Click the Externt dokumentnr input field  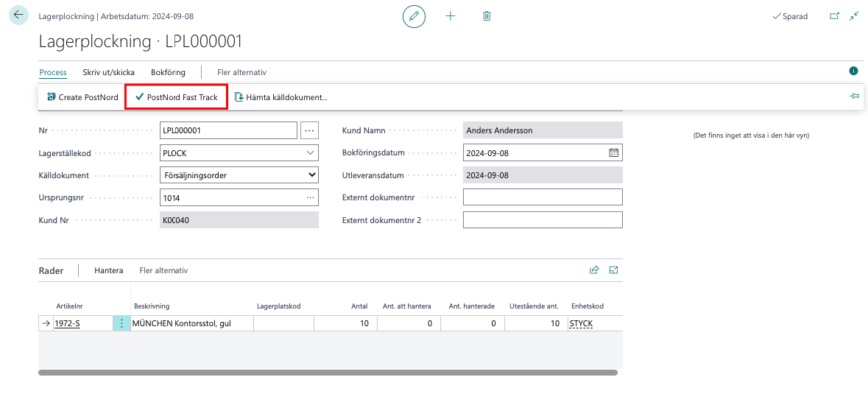[543, 197]
